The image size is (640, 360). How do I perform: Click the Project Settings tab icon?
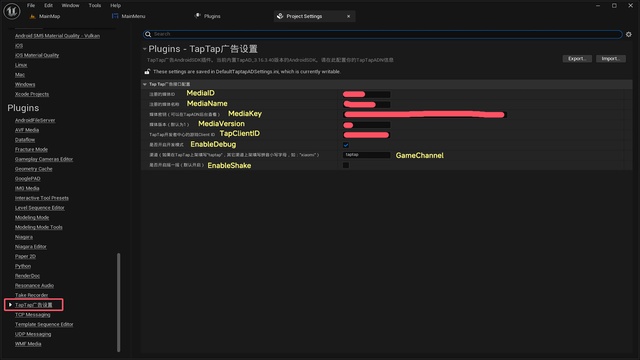point(280,16)
